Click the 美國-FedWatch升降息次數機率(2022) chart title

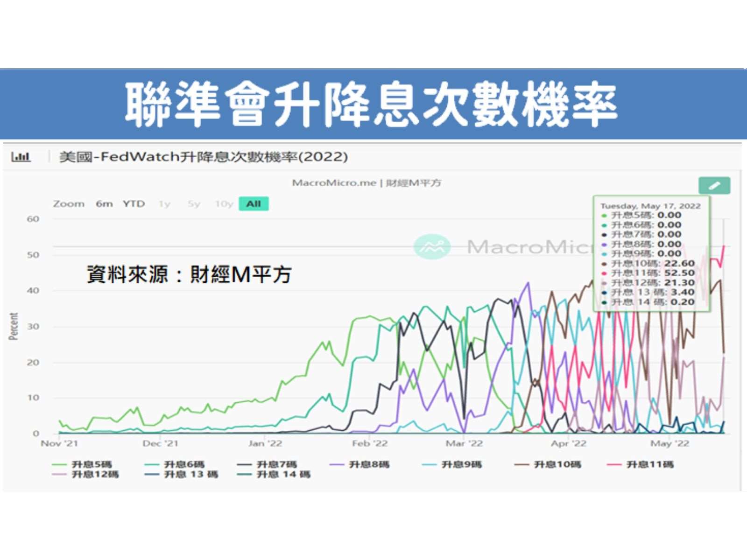(x=203, y=157)
